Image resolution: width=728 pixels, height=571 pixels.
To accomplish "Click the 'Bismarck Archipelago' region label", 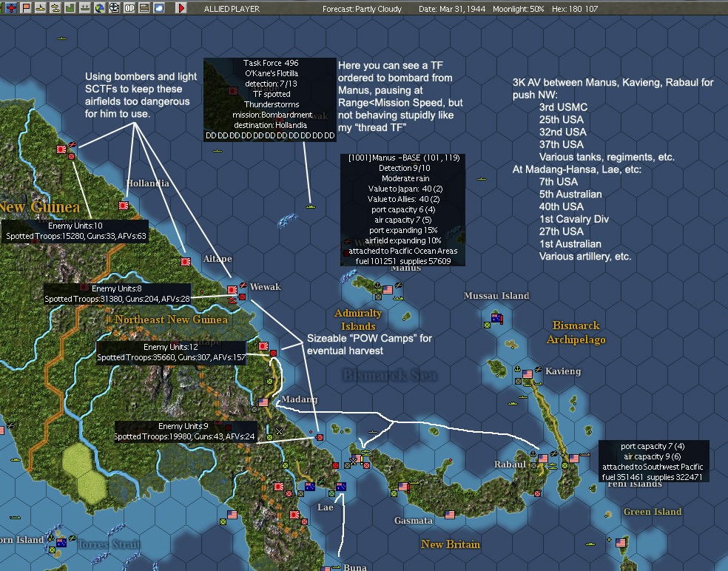I will pyautogui.click(x=576, y=332).
